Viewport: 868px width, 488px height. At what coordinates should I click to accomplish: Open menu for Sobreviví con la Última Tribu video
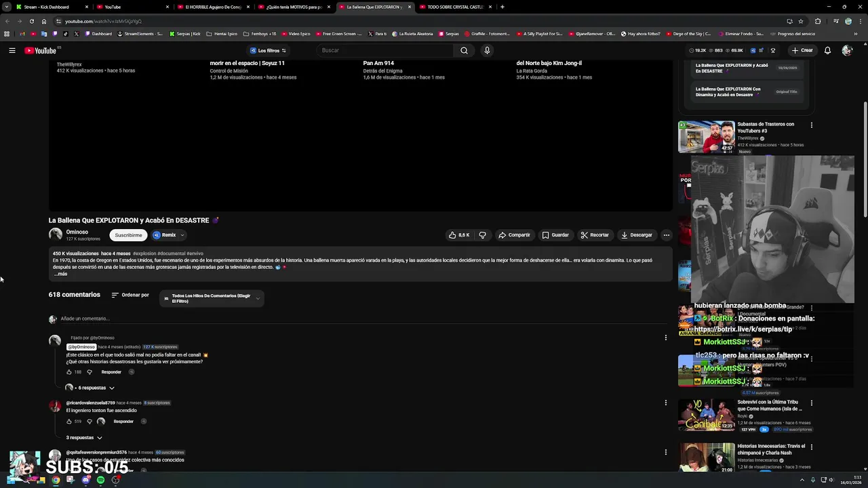point(811,403)
